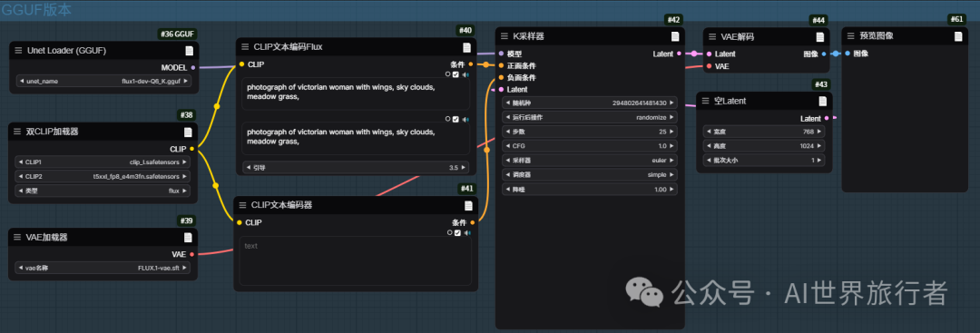Click the document icon on Unet Loader node

click(189, 51)
